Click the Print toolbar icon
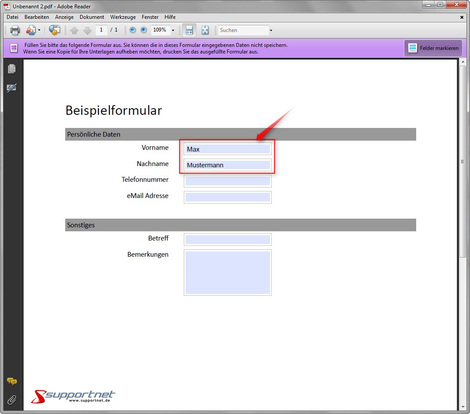The width and height of the screenshot is (470, 414). (15, 30)
